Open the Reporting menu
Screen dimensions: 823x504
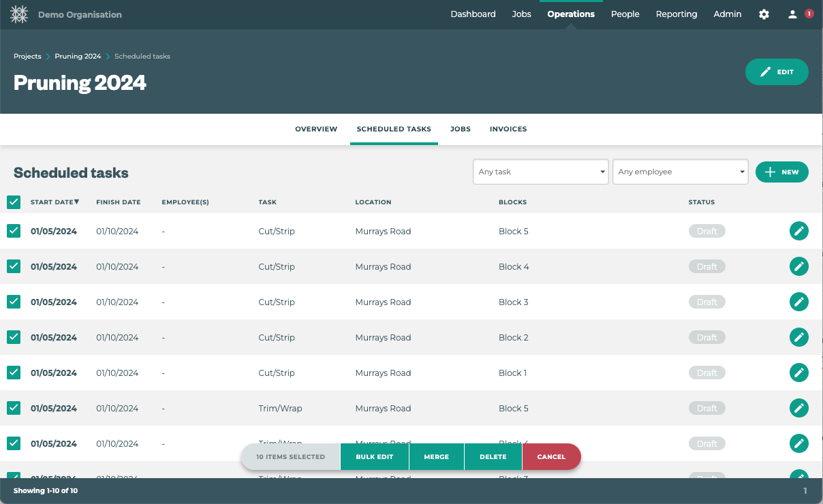(676, 14)
